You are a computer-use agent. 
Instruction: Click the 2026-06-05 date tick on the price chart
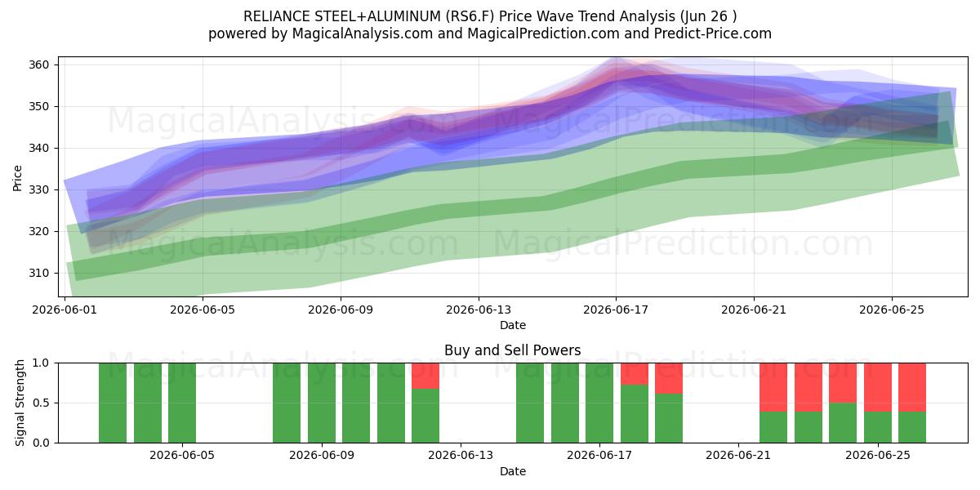click(x=202, y=310)
